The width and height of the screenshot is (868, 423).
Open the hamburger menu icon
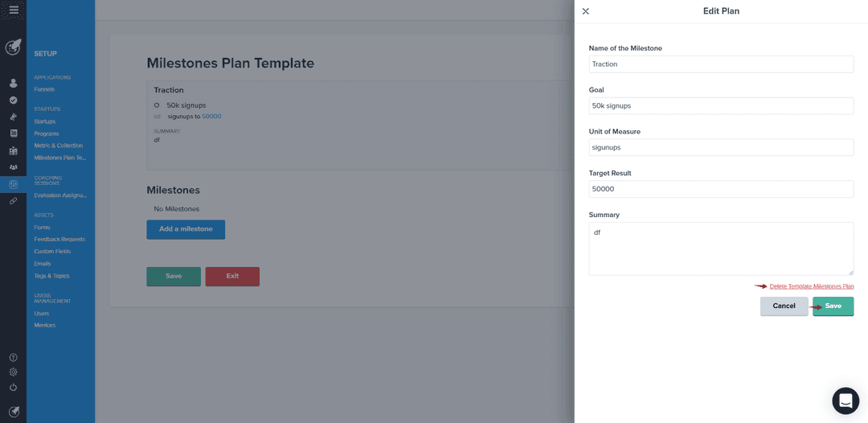[14, 10]
